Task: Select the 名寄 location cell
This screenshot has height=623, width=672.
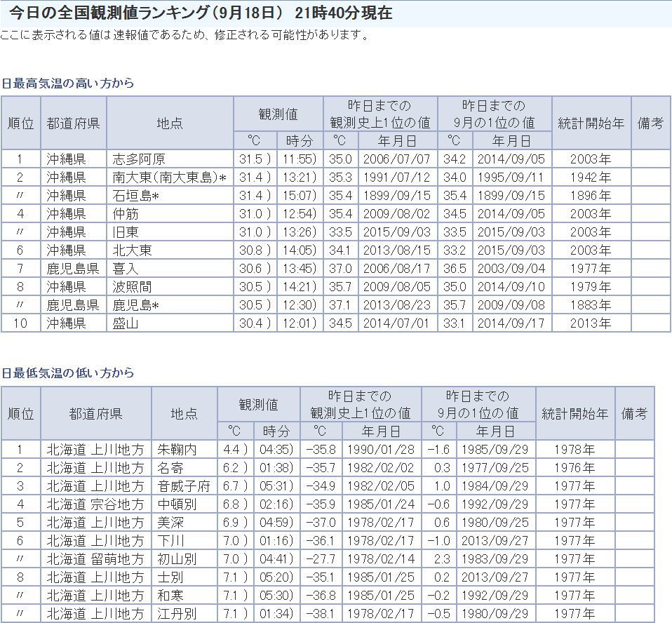Action: 171,468
